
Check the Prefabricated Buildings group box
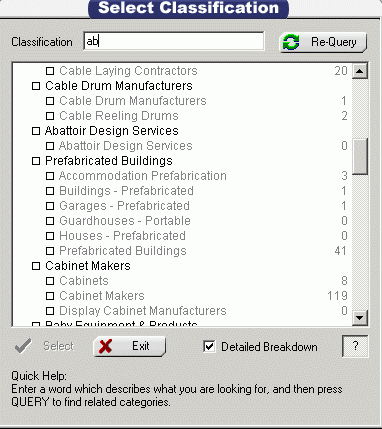(x=36, y=161)
